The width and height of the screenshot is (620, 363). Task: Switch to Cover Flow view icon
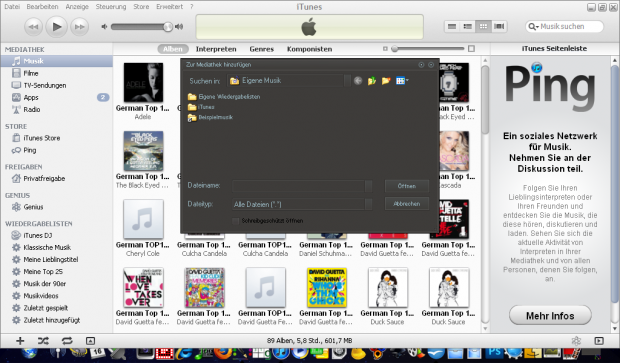pos(499,26)
